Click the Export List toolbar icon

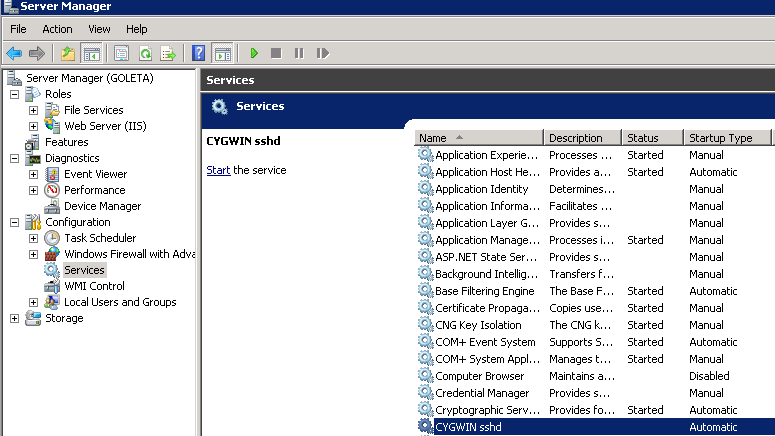pyautogui.click(x=169, y=53)
